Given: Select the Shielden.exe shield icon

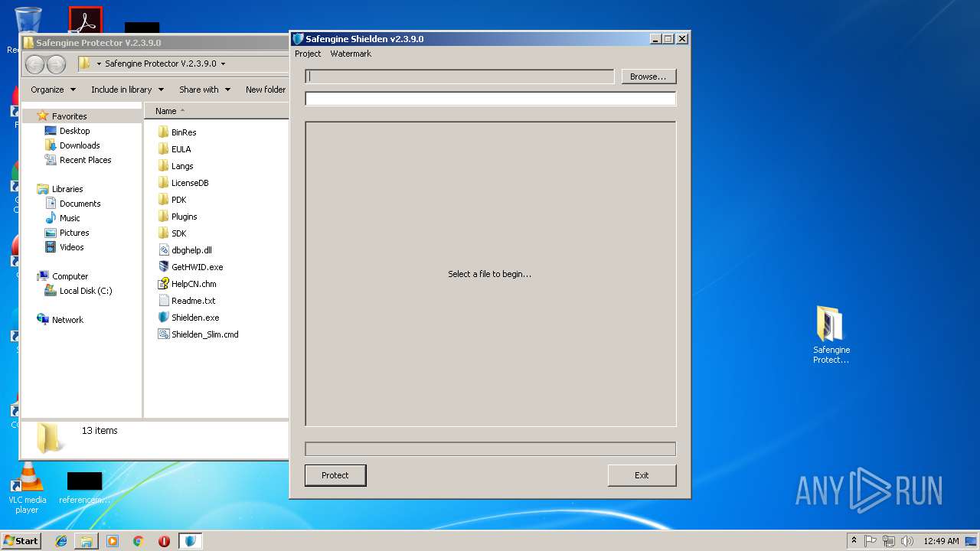Looking at the screenshot, I should (x=163, y=318).
